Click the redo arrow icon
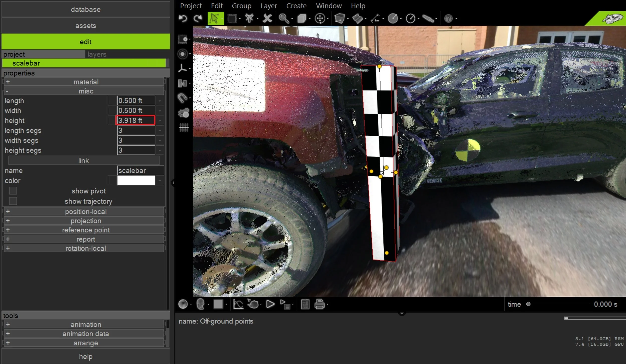The image size is (626, 364). click(x=198, y=18)
